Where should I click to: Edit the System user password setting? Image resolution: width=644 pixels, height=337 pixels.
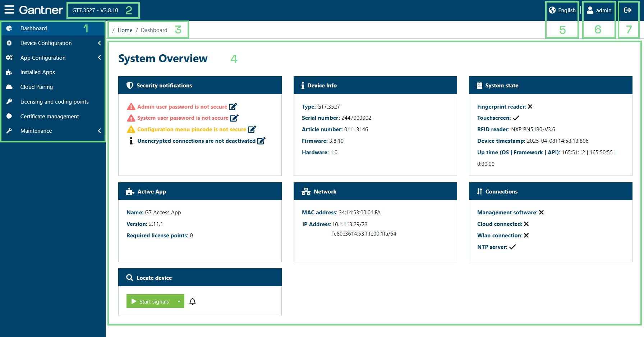point(234,118)
